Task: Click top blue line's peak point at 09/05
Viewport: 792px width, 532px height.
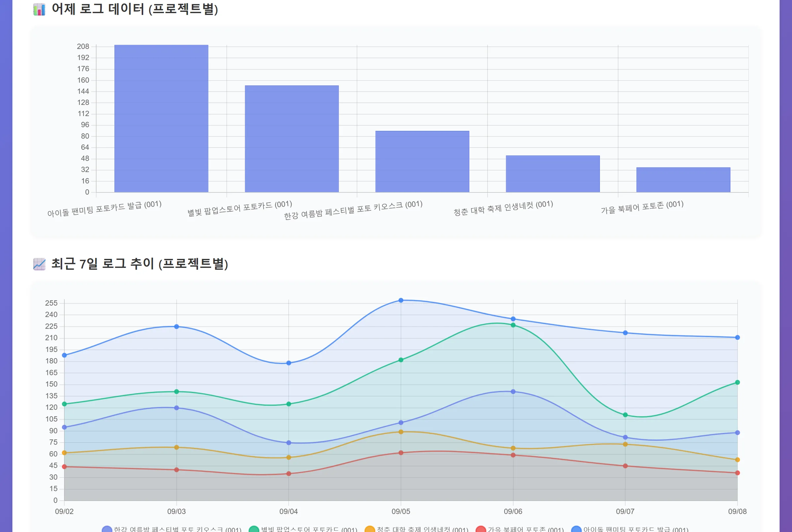Action: [401, 300]
